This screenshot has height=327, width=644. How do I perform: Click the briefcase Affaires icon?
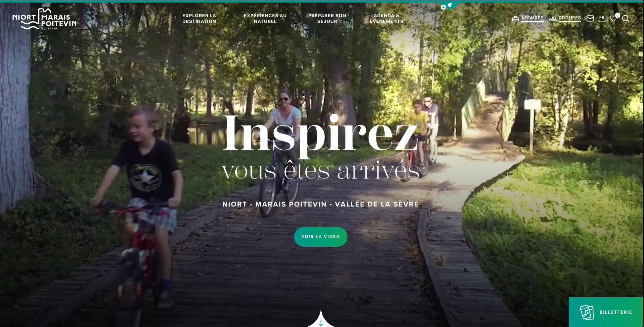tap(515, 19)
